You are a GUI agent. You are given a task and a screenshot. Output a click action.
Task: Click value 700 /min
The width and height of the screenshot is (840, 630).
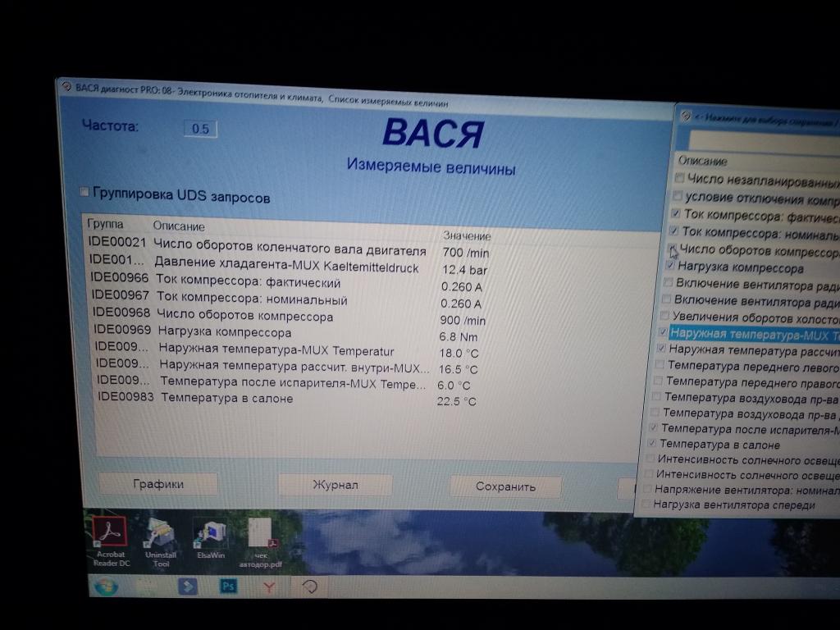[x=466, y=253]
